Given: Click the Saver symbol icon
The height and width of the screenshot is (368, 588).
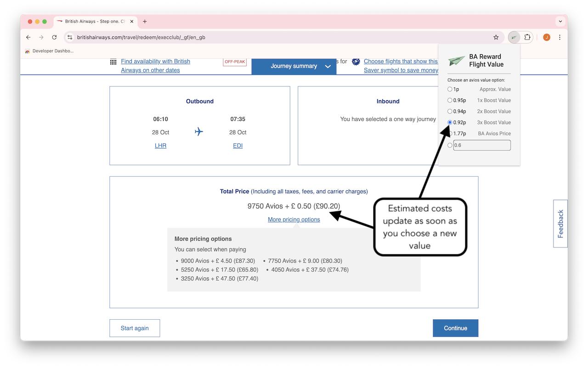Looking at the screenshot, I should click(356, 62).
